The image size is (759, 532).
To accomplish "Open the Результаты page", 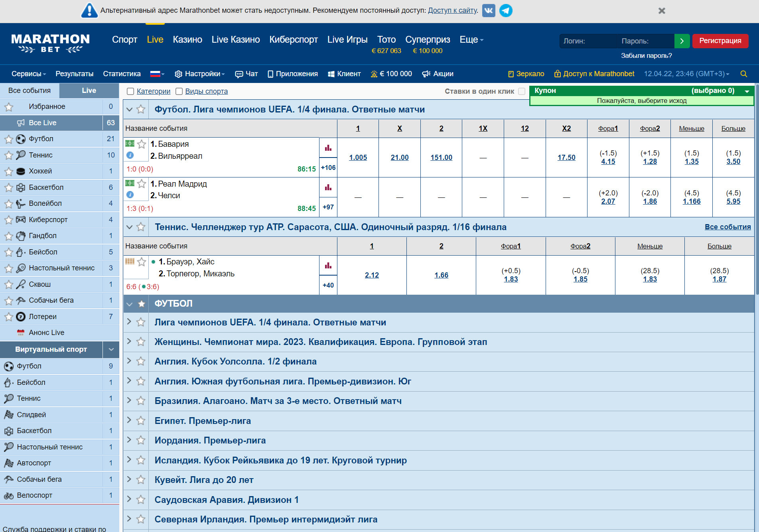I will [75, 74].
